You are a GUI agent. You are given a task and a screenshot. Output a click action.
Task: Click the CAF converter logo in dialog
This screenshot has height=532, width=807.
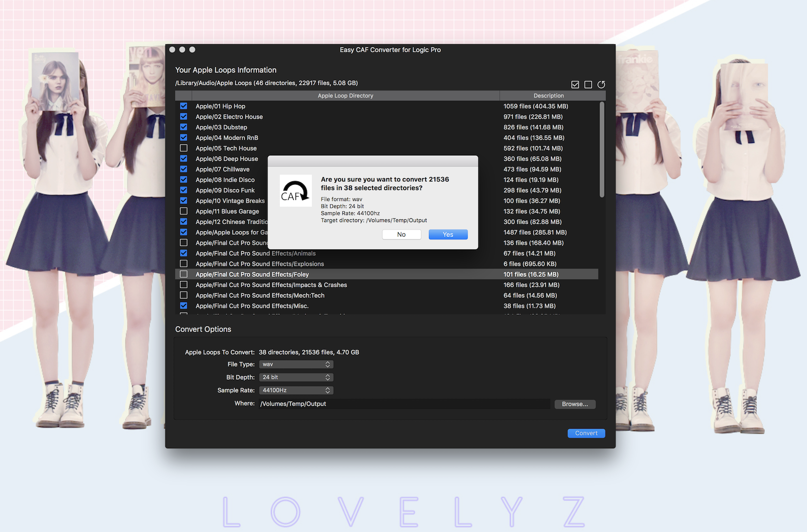pos(296,191)
